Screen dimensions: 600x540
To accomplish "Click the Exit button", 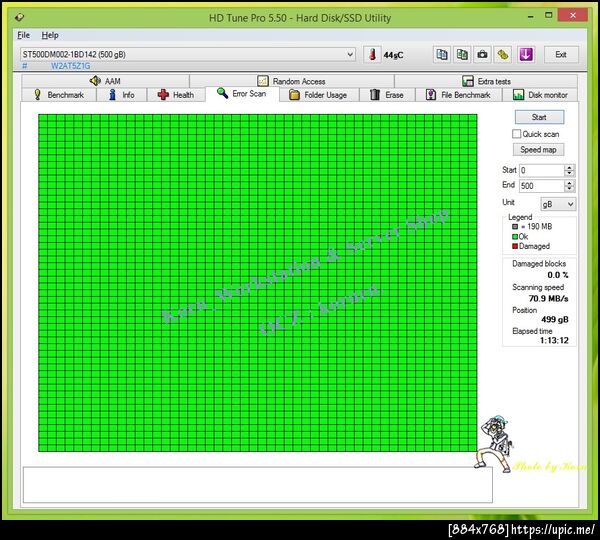I will coord(561,54).
